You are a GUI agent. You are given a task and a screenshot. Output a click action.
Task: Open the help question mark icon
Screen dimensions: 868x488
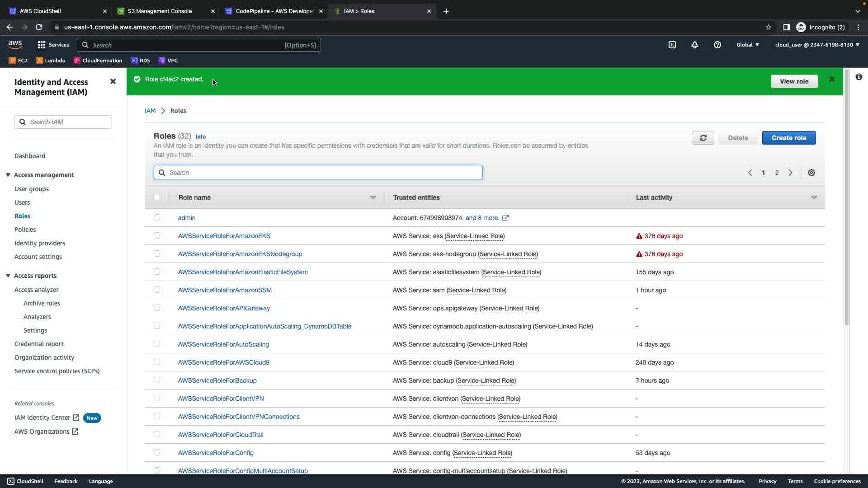(x=717, y=45)
